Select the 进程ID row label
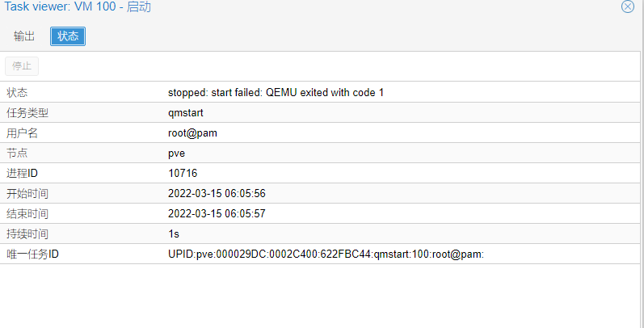This screenshot has width=644, height=328. pyautogui.click(x=22, y=173)
